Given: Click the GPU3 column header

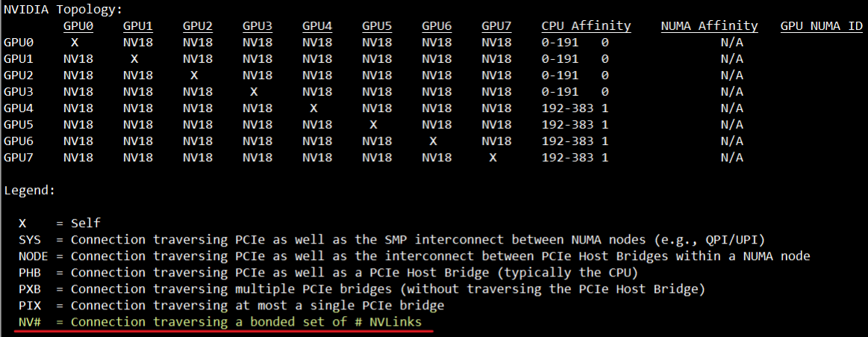Looking at the screenshot, I should [x=257, y=26].
